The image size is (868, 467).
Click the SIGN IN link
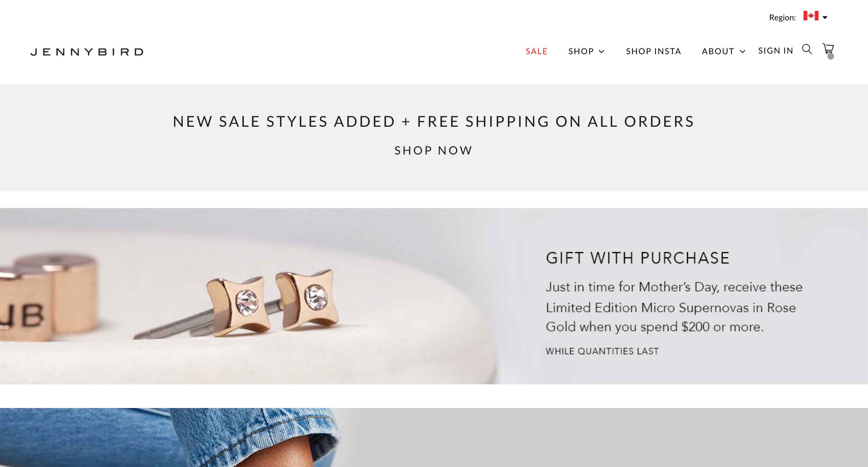[x=776, y=50]
